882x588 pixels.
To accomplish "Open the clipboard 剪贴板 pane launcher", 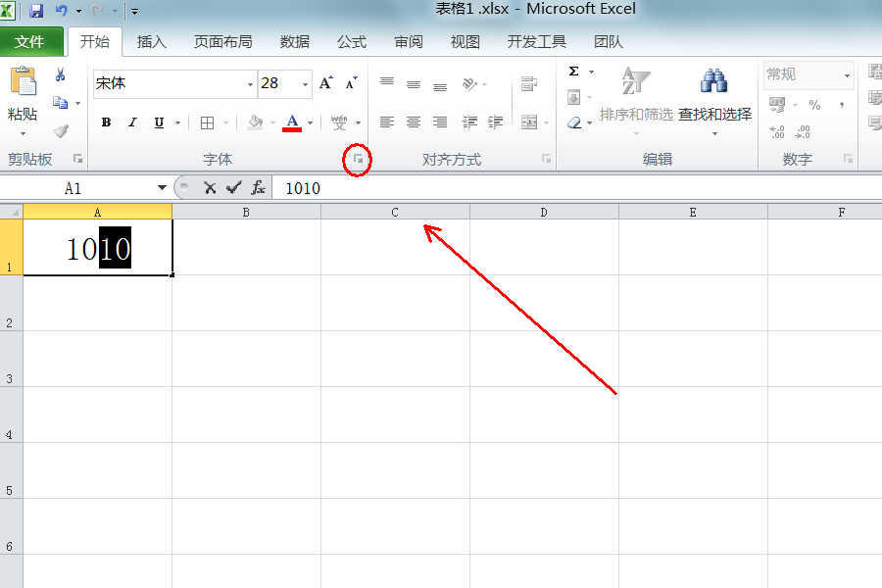I will (x=77, y=159).
